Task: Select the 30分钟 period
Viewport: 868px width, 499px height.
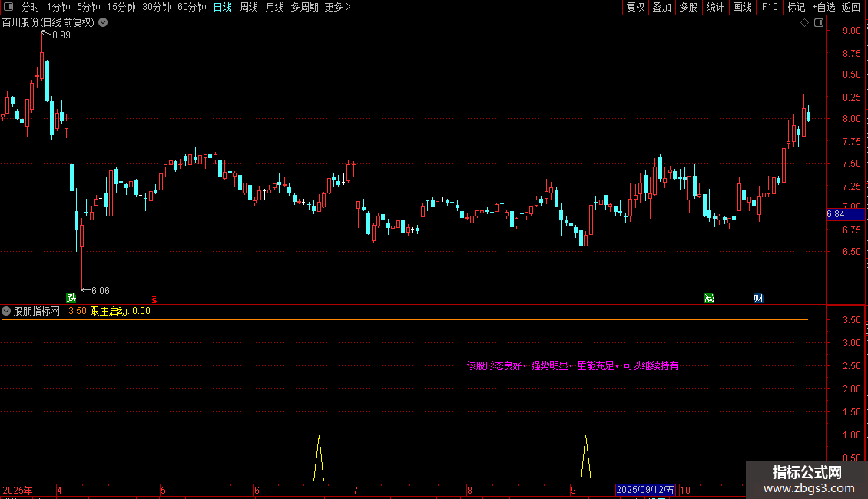Action: point(157,7)
